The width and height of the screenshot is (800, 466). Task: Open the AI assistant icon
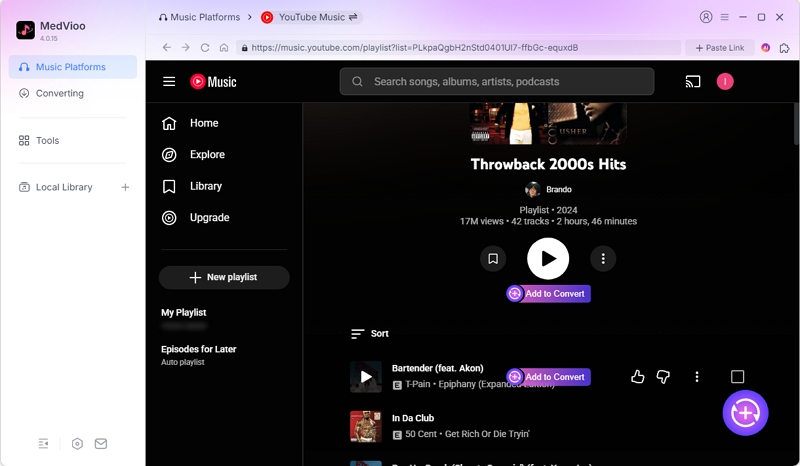click(765, 47)
